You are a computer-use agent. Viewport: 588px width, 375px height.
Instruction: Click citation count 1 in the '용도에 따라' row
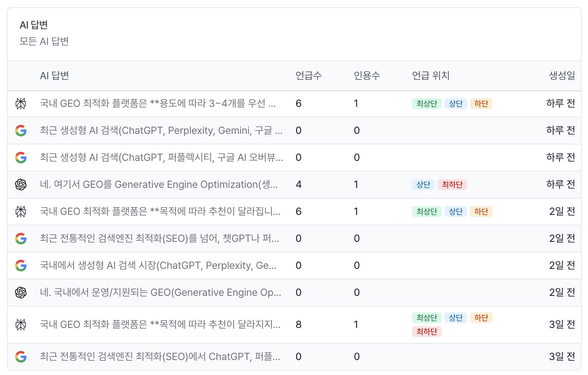click(356, 104)
